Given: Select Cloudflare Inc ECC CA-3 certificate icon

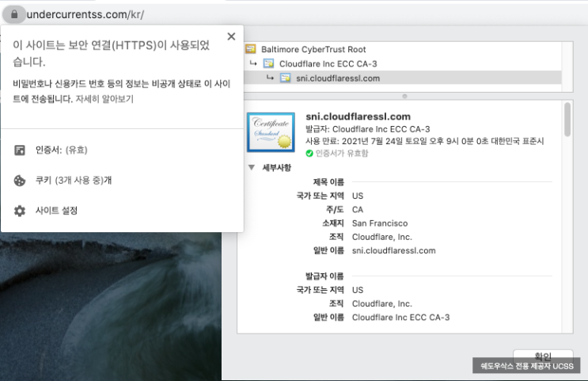Looking at the screenshot, I should pyautogui.click(x=268, y=63).
